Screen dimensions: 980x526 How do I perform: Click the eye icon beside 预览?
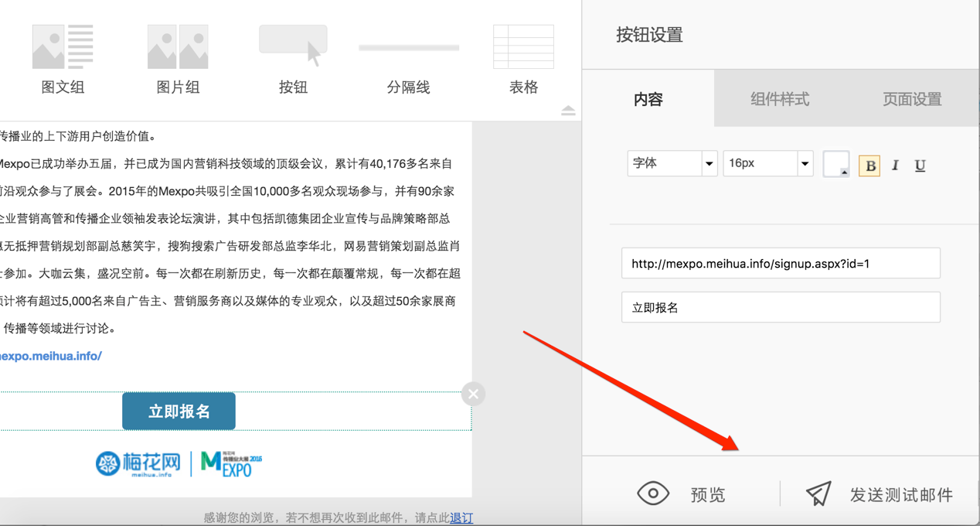[x=653, y=494]
